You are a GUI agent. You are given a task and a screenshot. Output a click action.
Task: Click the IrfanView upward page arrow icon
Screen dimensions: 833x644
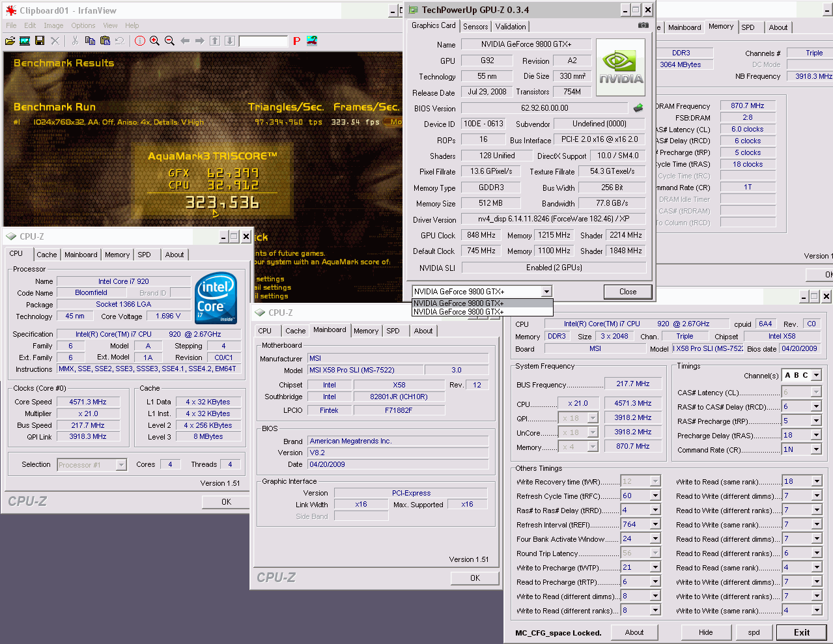[x=215, y=41]
